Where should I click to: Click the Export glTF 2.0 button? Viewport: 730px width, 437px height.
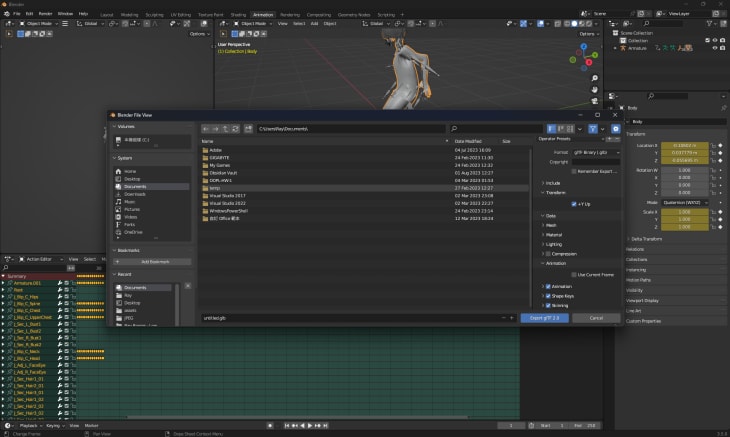(x=545, y=318)
